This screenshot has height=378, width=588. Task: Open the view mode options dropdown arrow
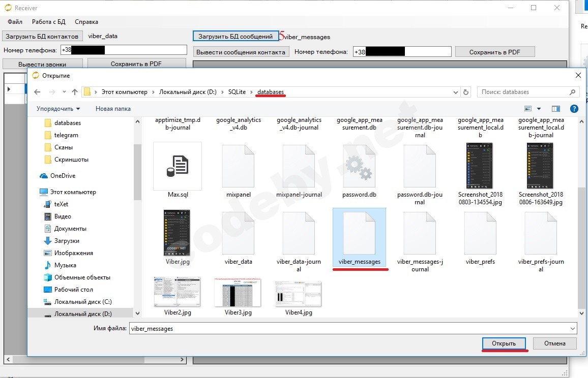pyautogui.click(x=539, y=109)
